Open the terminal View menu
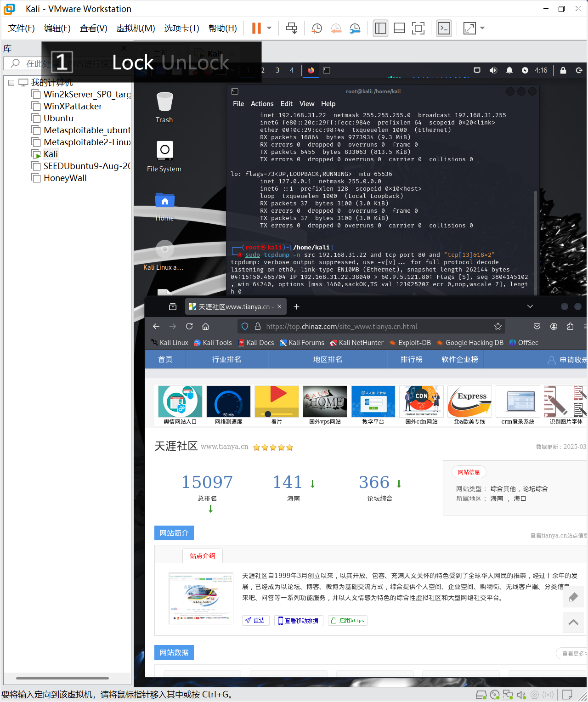 tap(307, 104)
